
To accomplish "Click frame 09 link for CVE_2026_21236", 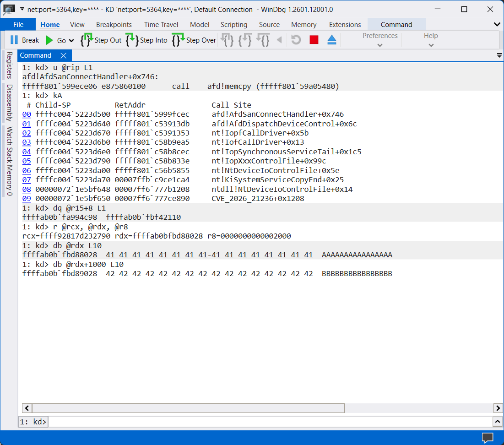I will click(x=26, y=198).
